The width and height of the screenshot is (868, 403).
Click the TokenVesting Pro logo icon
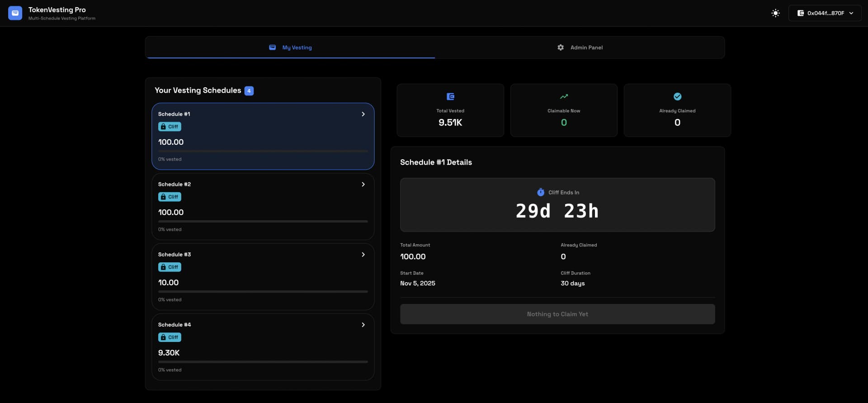(15, 13)
